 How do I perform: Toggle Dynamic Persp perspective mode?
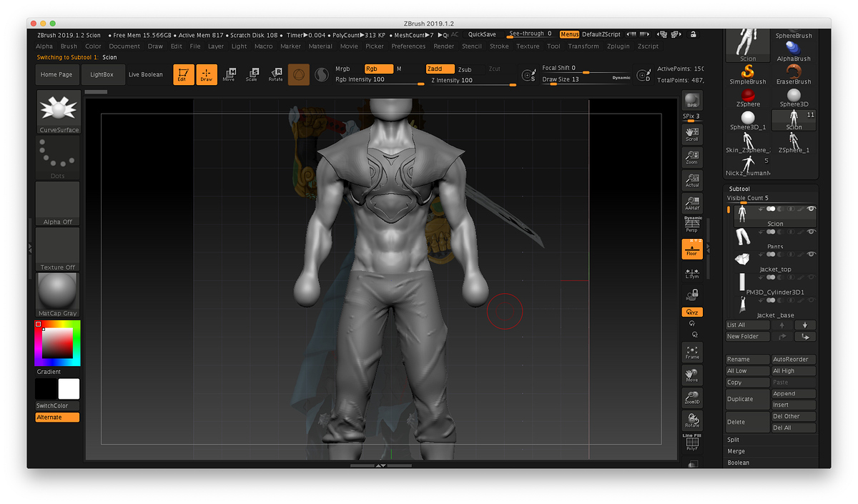click(692, 224)
